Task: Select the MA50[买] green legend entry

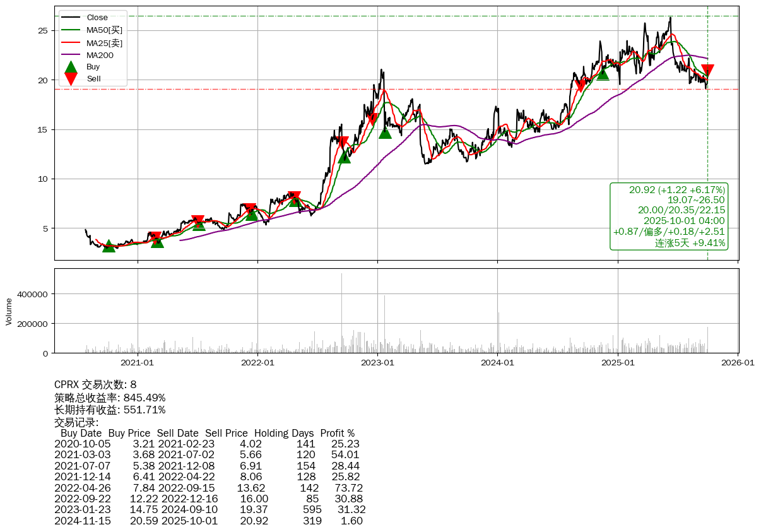Action: [104, 30]
